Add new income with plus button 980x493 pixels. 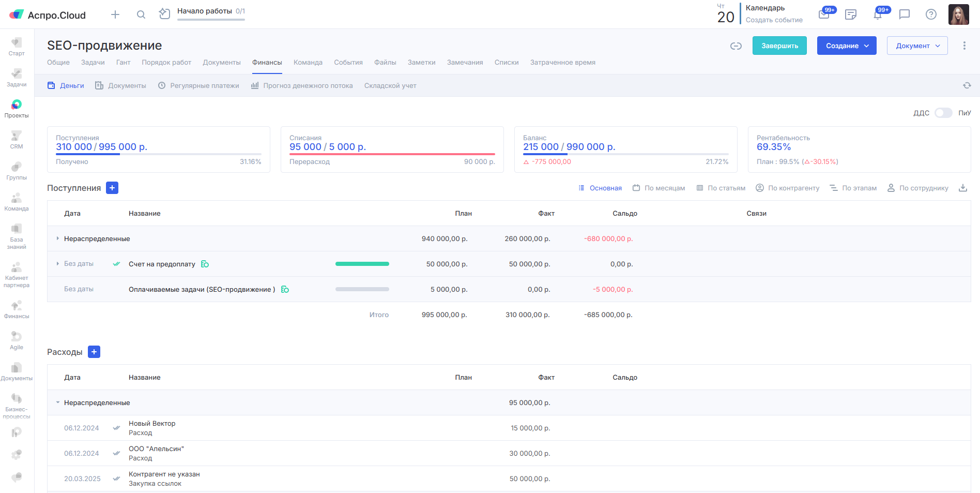pyautogui.click(x=112, y=188)
